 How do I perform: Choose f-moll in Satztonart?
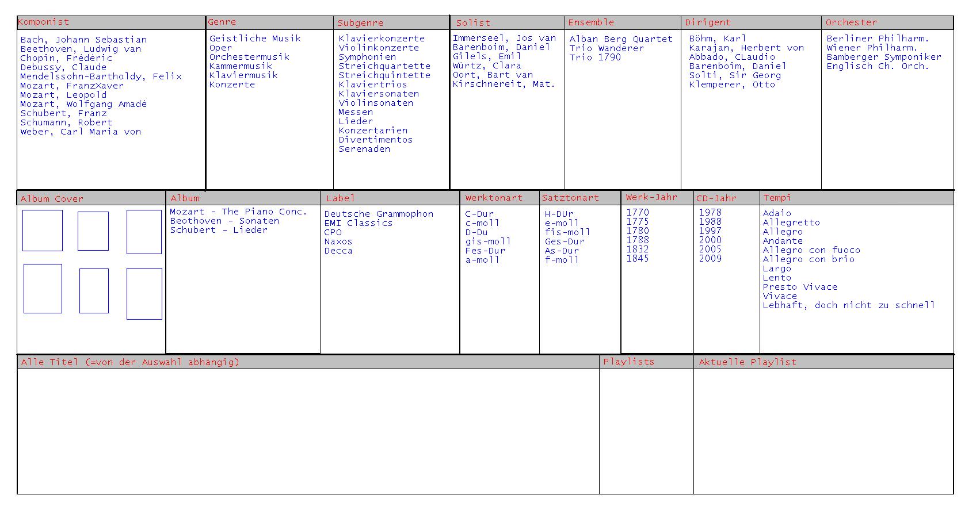pos(562,260)
